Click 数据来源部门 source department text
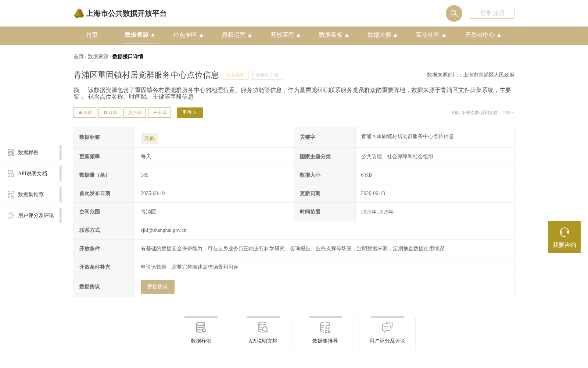This screenshot has width=588, height=368. click(471, 75)
